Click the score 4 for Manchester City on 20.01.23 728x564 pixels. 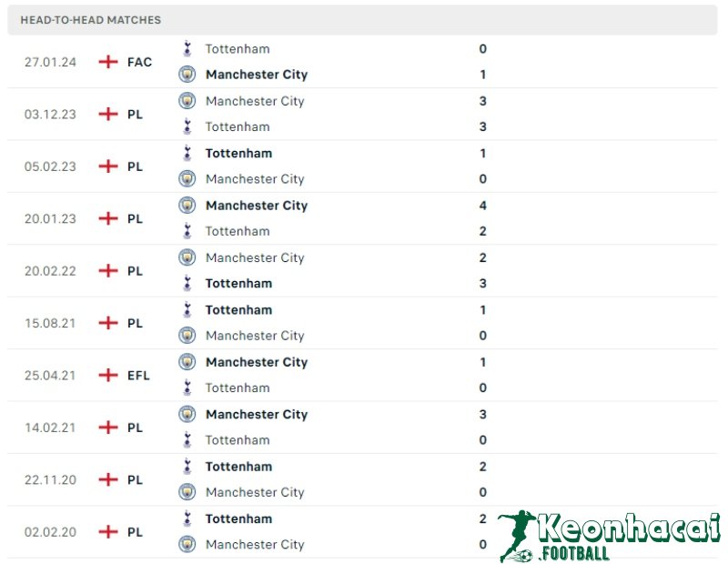point(482,206)
